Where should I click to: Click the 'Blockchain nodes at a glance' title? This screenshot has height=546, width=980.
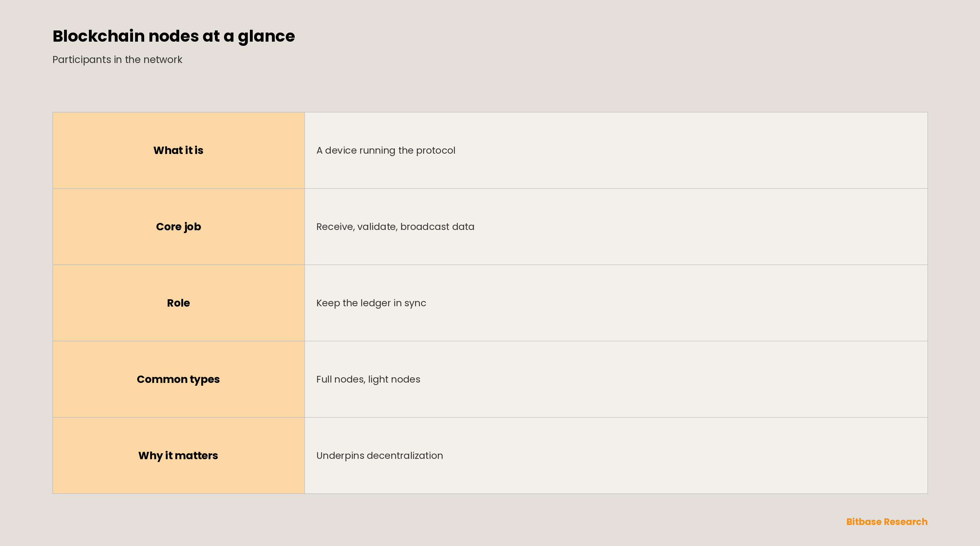(x=174, y=36)
